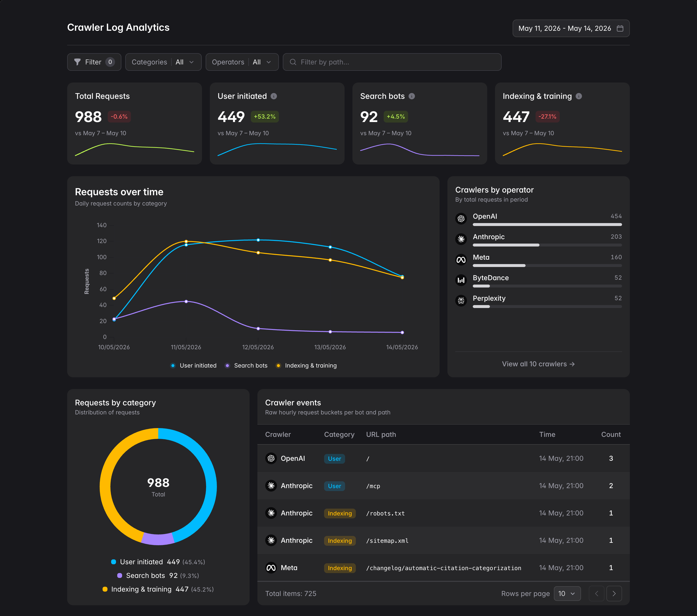
Task: Open Rows per page dropdown
Action: point(567,594)
